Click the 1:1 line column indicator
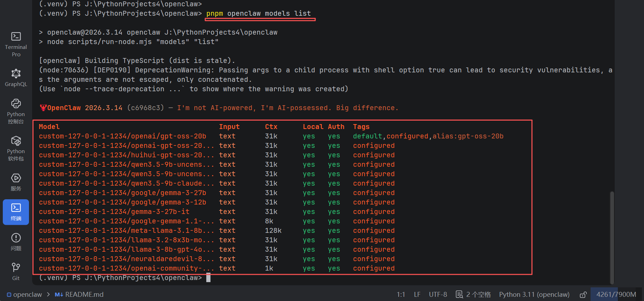The height and width of the screenshot is (301, 644). pyautogui.click(x=401, y=294)
